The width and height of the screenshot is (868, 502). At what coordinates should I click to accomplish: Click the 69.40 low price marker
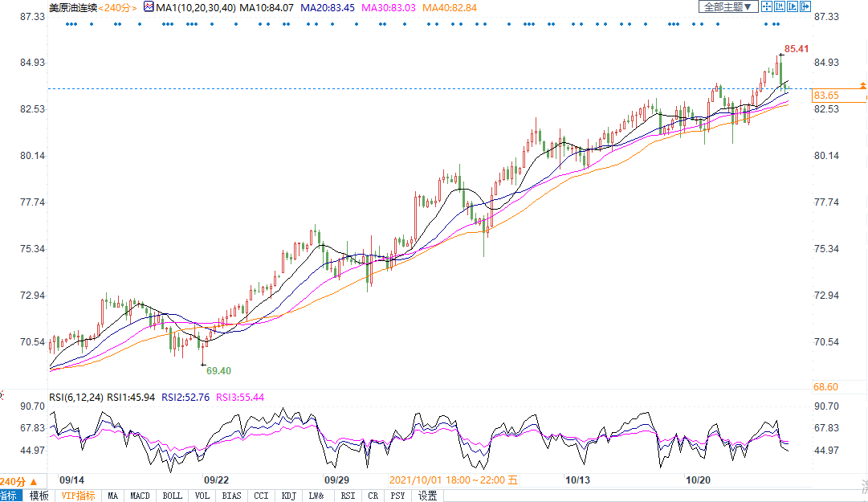(x=218, y=370)
